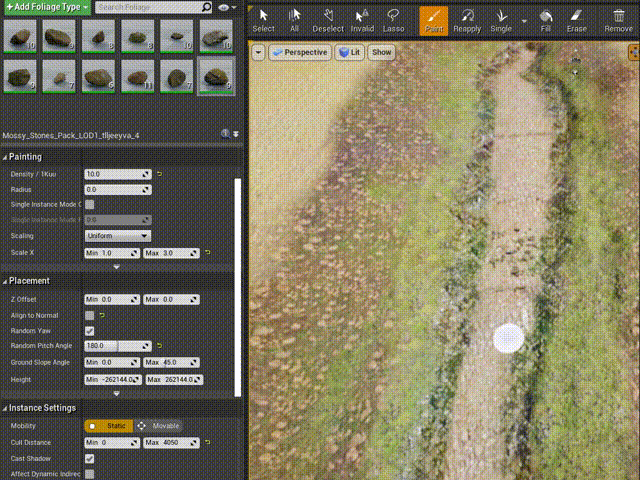This screenshot has height=480, width=640.
Task: Activate the Single instance tool
Action: point(501,21)
